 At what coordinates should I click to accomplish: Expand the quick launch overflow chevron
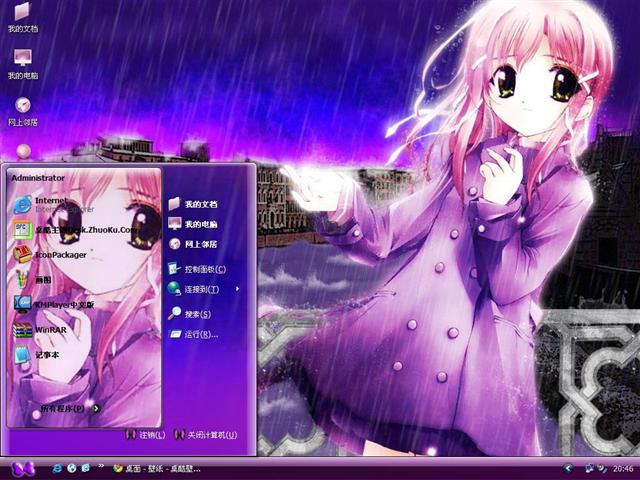(101, 467)
